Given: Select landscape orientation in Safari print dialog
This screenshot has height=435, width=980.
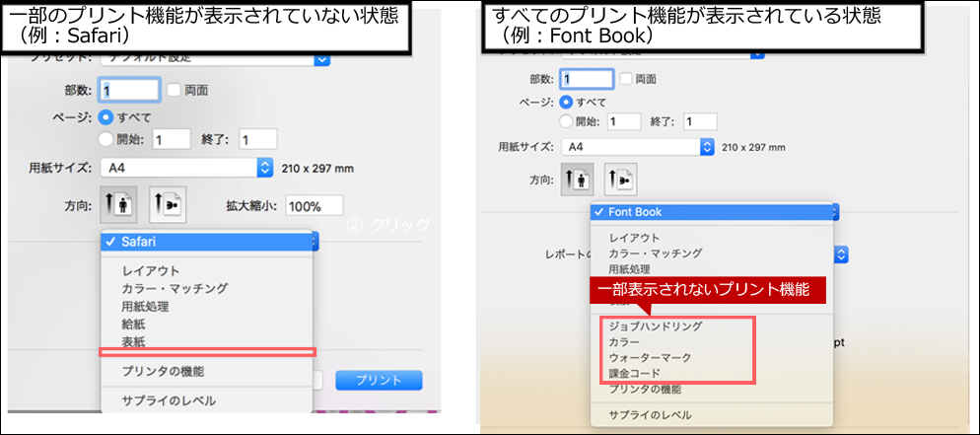Looking at the screenshot, I should coord(168,205).
